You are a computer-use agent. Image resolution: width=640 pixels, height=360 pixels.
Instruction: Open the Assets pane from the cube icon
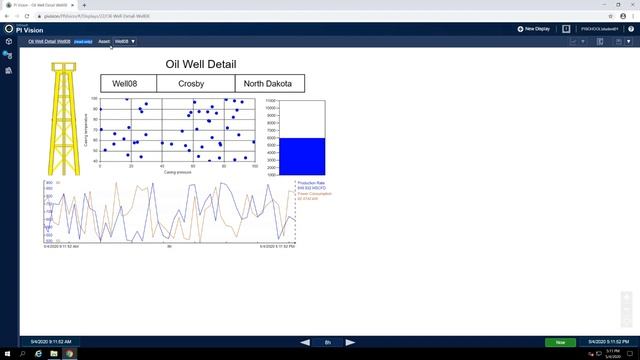(x=9, y=41)
